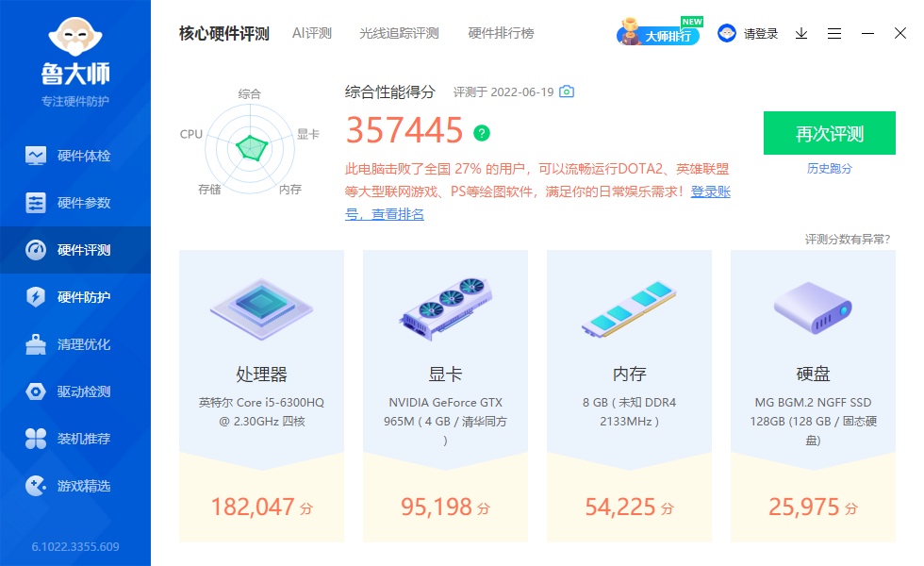The height and width of the screenshot is (566, 924).
Task: Click the 综合性能得分 heading
Action: 389,92
